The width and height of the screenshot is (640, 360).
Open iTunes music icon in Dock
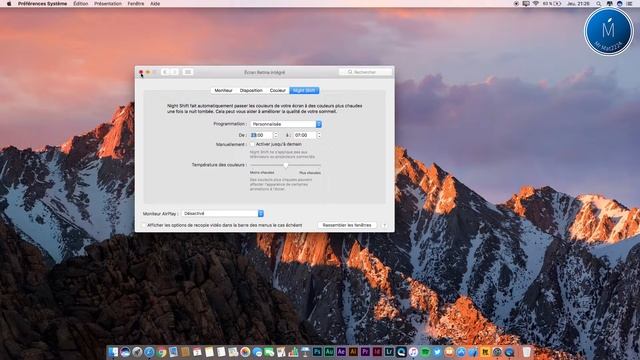[413, 352]
